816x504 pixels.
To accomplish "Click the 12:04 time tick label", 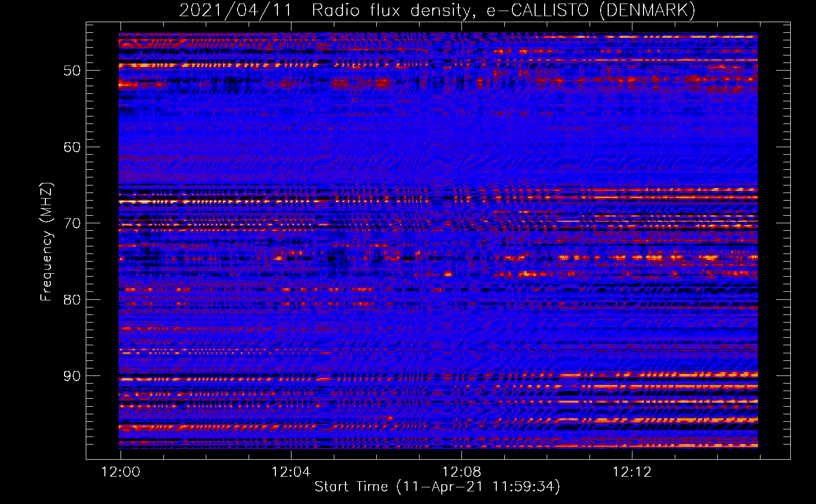I will (x=291, y=472).
